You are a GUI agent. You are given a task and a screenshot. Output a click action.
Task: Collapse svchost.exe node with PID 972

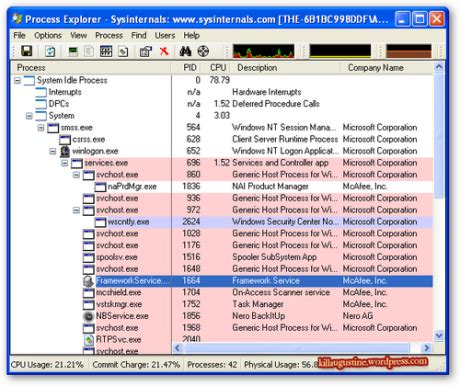click(76, 210)
